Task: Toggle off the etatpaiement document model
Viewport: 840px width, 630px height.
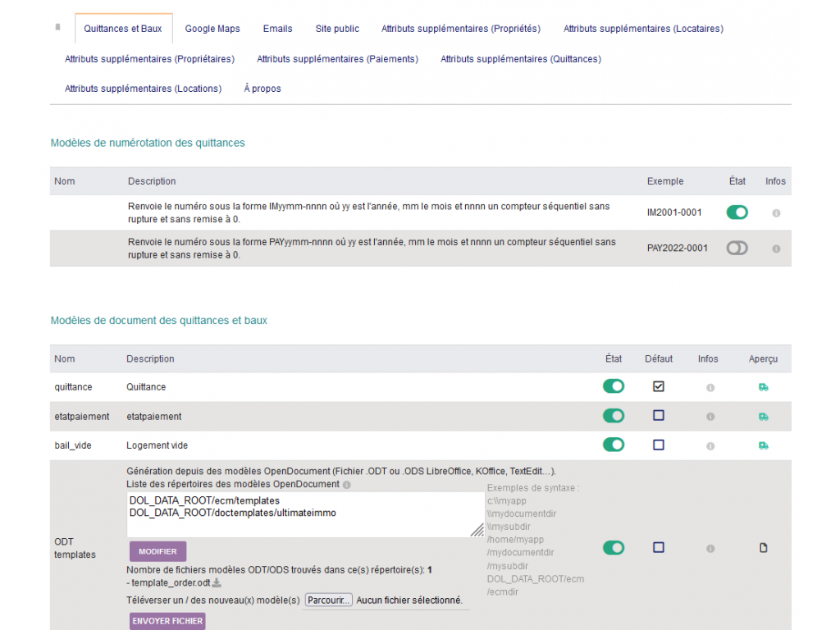Action: click(614, 416)
